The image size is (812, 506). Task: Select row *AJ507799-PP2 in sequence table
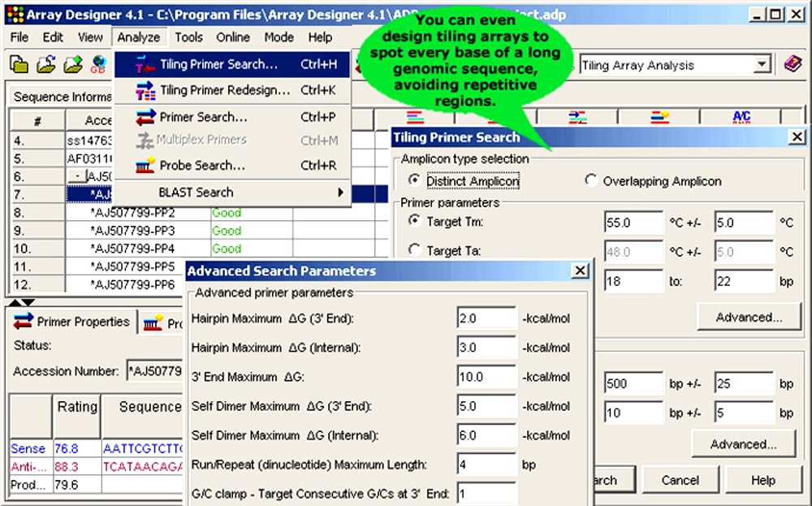132,213
